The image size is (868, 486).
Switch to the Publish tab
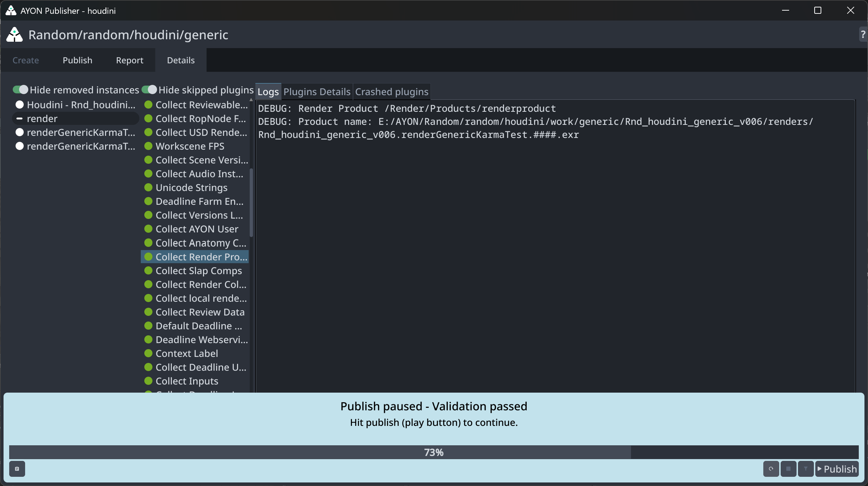tap(77, 60)
